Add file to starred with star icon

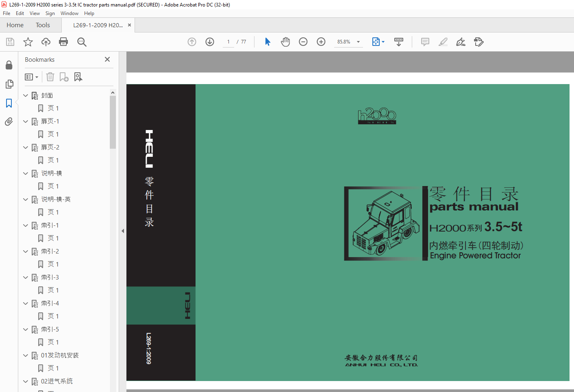[28, 42]
